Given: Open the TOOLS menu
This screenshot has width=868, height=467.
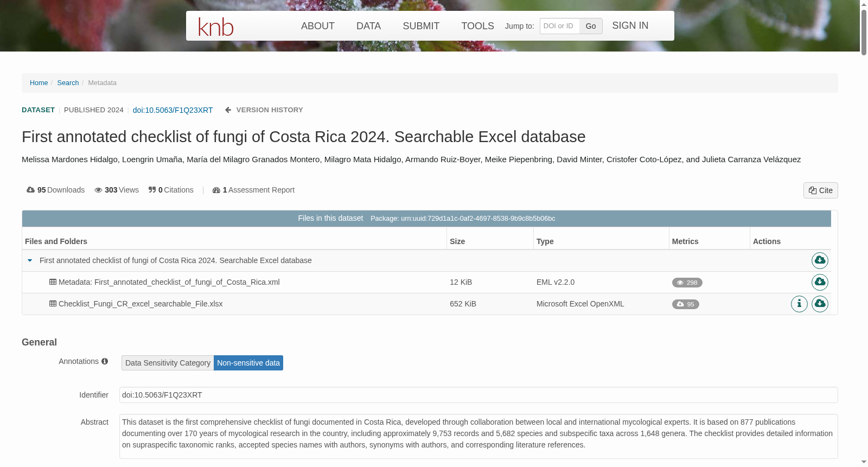Looking at the screenshot, I should point(477,26).
